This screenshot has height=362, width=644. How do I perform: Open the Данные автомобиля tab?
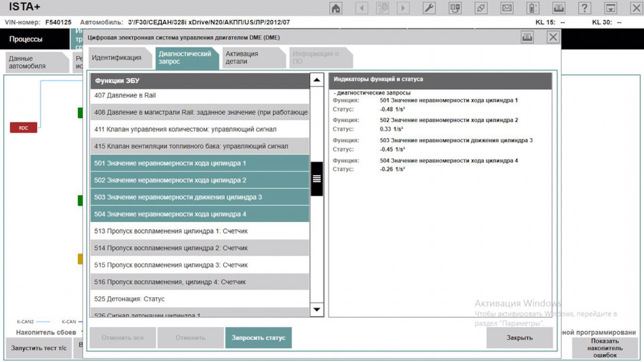(36, 62)
